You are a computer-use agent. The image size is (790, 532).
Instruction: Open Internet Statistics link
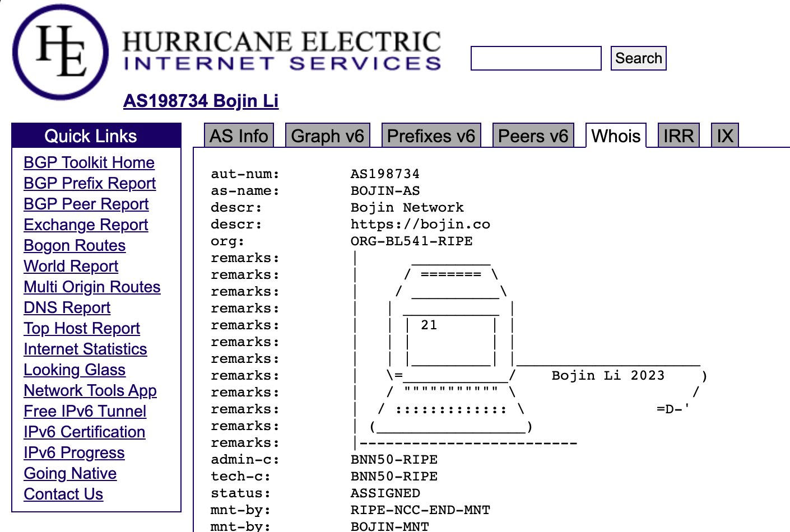tap(85, 349)
